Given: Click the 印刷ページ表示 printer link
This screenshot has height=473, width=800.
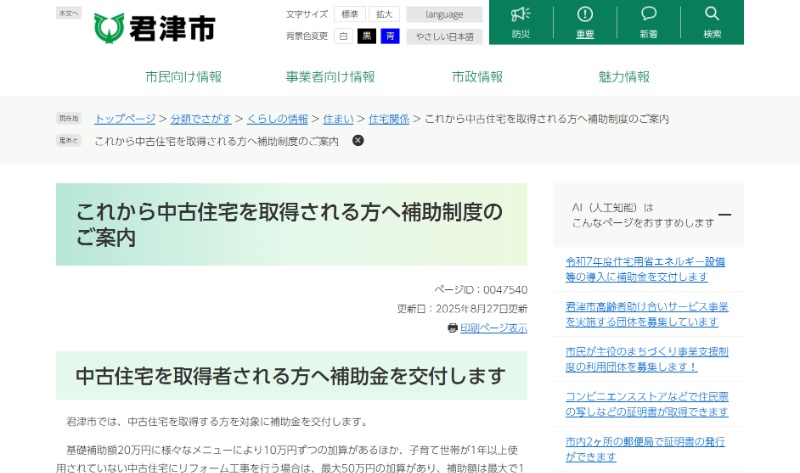Looking at the screenshot, I should tap(487, 328).
